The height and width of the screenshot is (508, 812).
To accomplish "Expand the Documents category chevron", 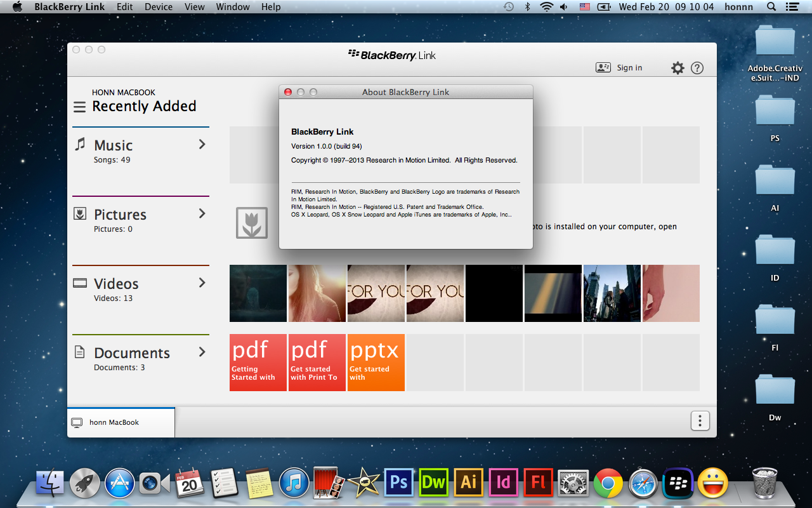I will point(202,352).
